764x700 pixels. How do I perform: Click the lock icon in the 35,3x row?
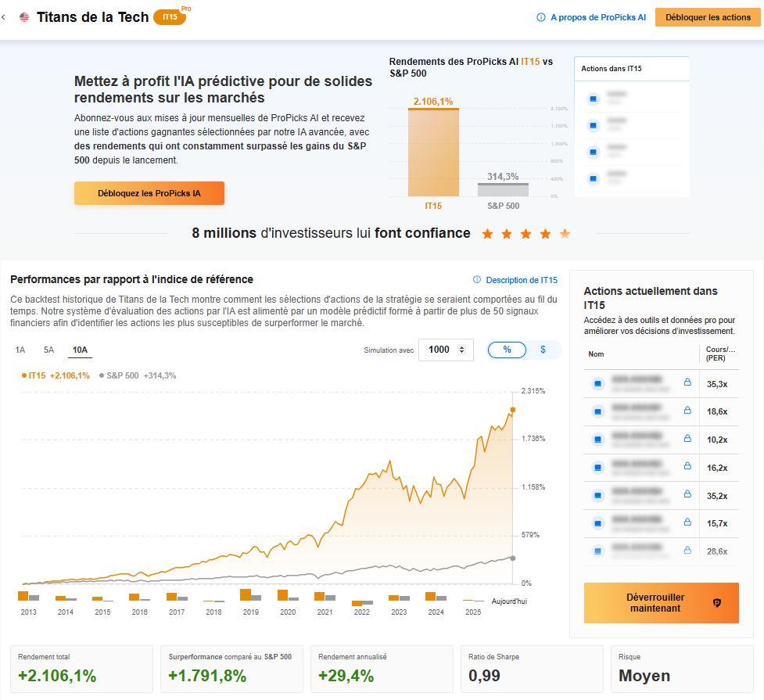[x=687, y=382]
